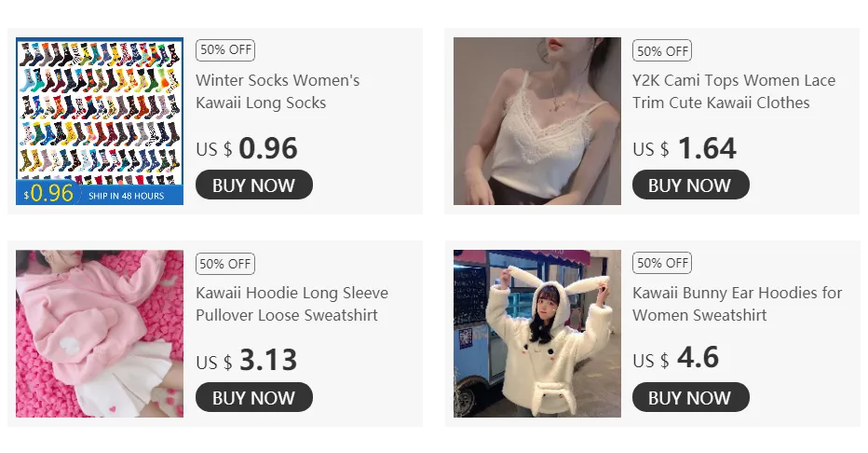Click the SHIP IN 48 HOURS banner

[127, 196]
